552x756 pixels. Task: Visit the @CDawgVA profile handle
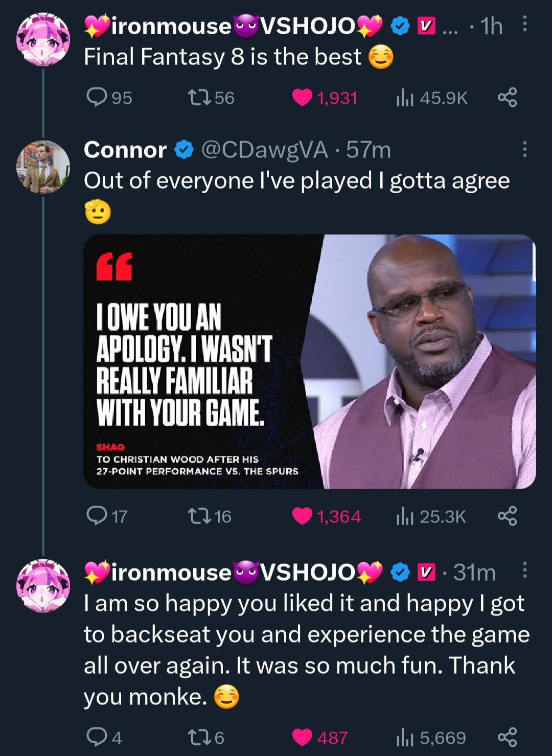(x=264, y=150)
